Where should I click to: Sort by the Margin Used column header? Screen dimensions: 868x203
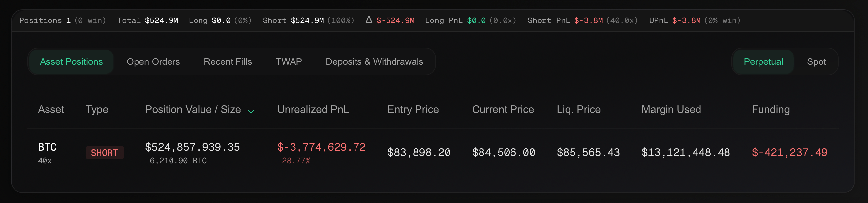[x=671, y=110]
